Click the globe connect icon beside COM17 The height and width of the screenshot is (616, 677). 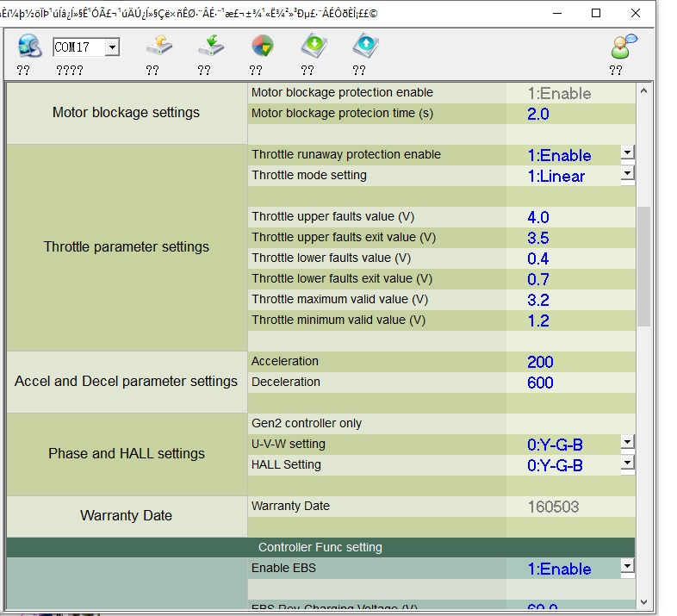pyautogui.click(x=29, y=46)
